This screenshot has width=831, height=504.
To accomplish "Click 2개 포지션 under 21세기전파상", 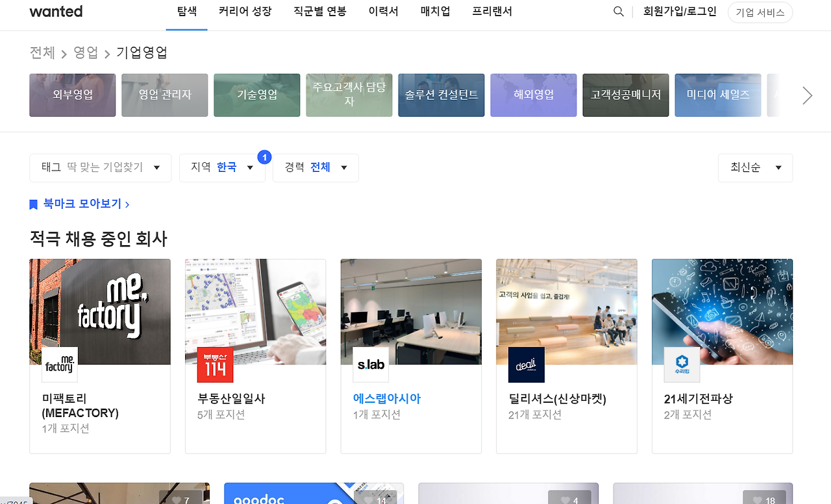I will click(688, 414).
